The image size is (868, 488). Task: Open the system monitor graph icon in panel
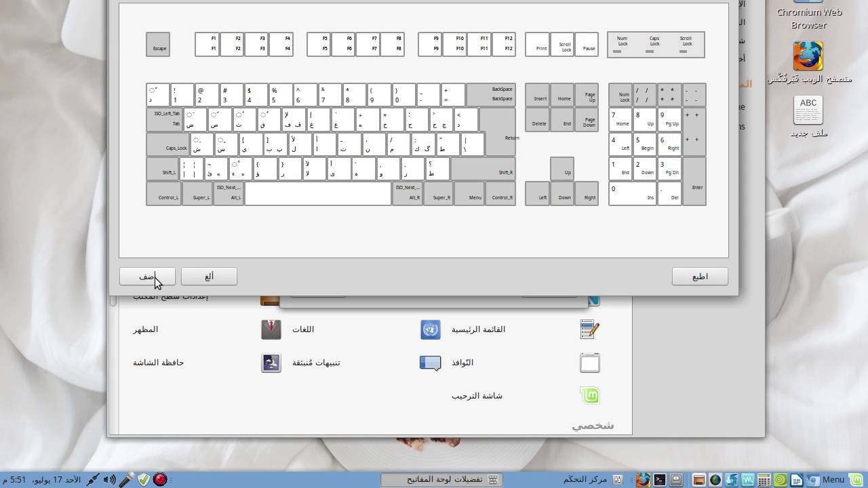(748, 480)
